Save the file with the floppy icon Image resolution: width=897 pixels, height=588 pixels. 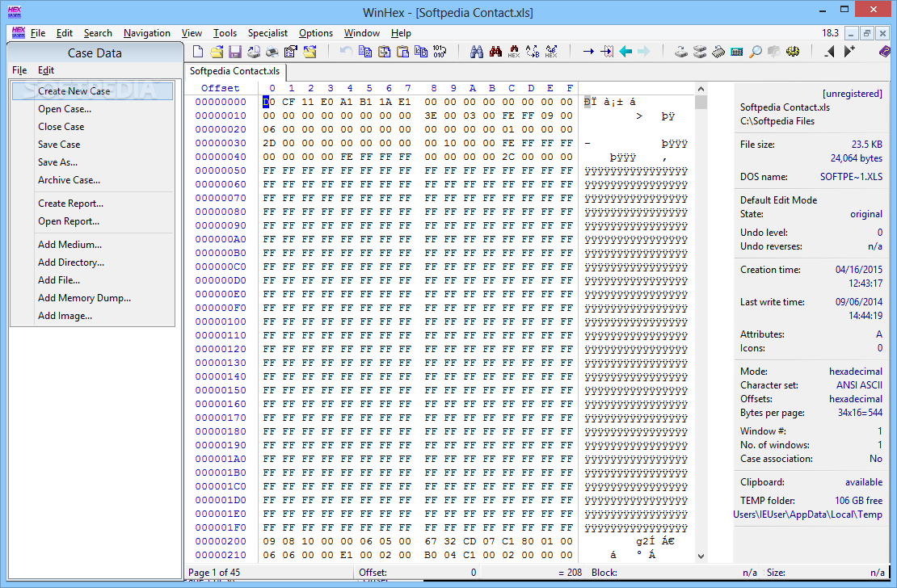[235, 52]
